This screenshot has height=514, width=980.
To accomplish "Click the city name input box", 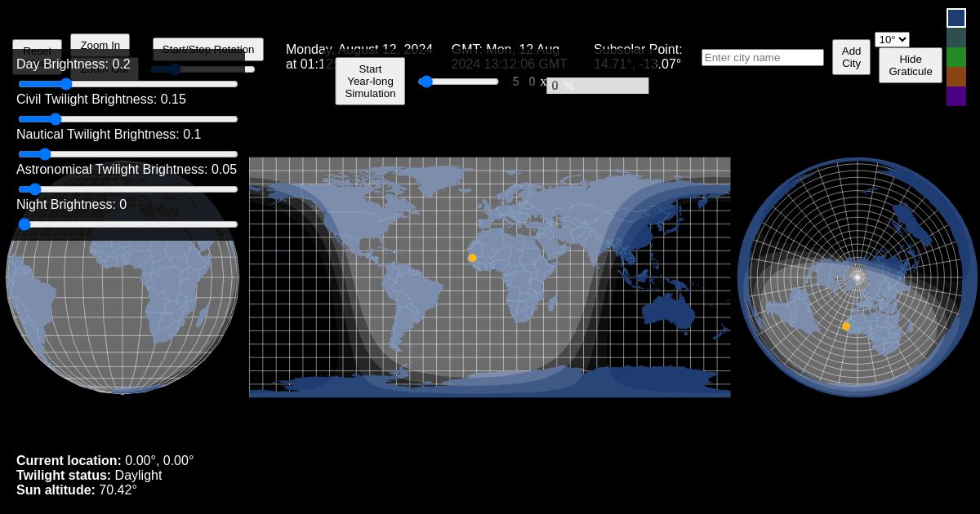I will [x=763, y=57].
